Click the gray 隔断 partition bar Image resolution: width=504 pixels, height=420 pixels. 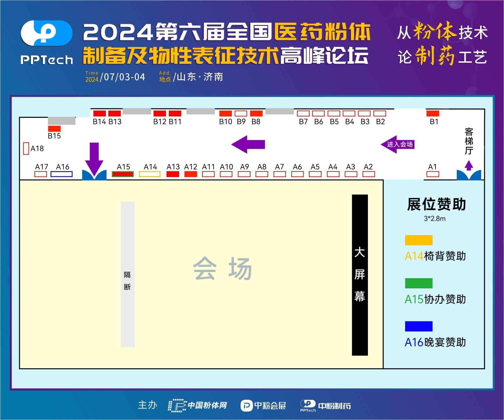[128, 274]
